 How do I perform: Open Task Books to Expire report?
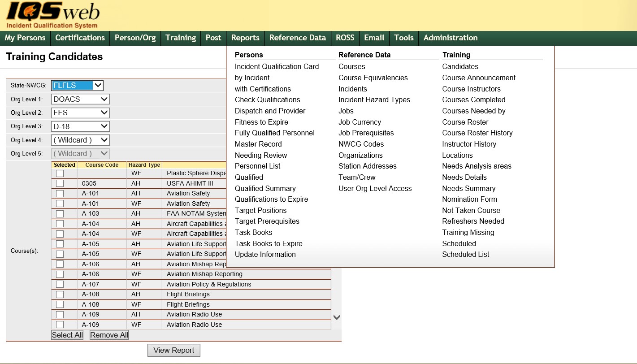[x=269, y=243]
